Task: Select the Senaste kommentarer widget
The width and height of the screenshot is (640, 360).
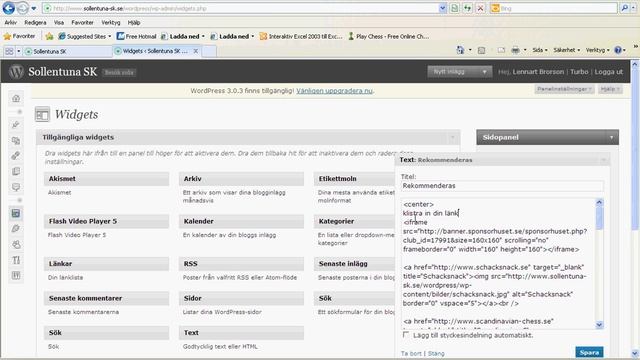Action: 107,298
